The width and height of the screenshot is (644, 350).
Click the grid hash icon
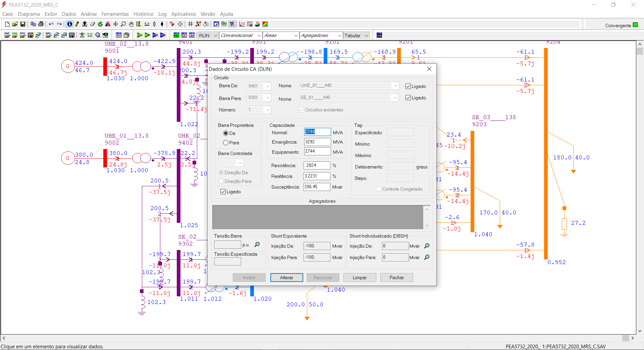click(x=191, y=24)
